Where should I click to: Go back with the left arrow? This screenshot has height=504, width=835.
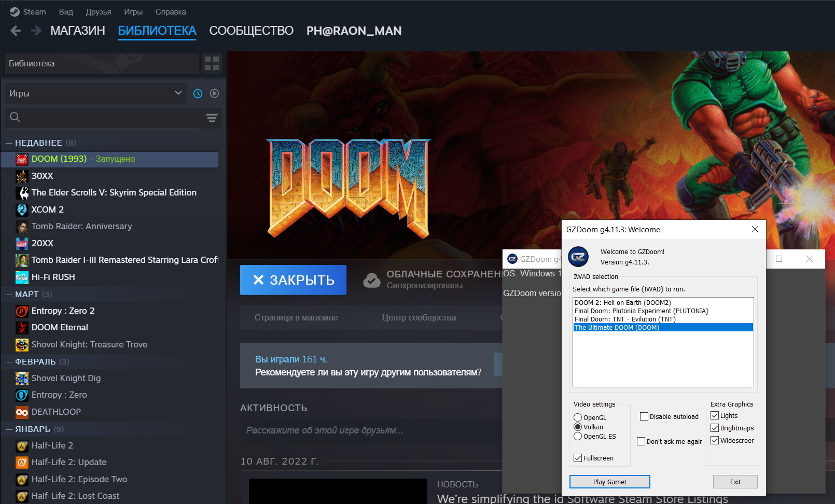point(16,31)
